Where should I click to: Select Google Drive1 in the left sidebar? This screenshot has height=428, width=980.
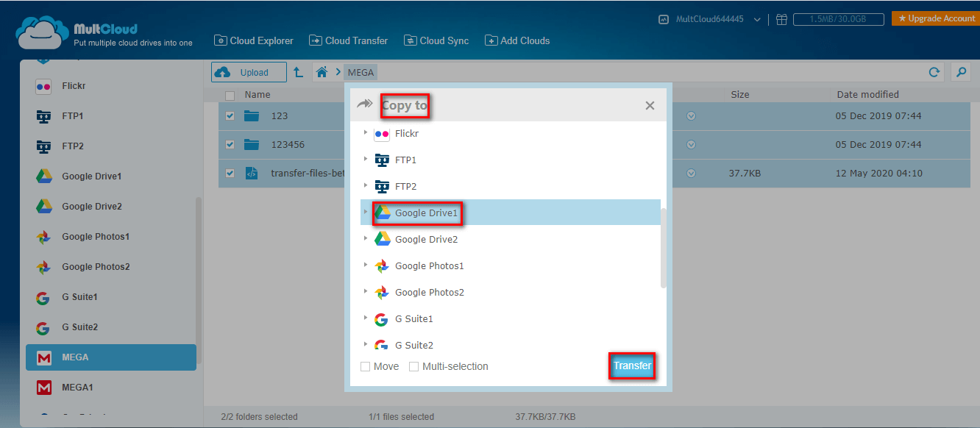[x=111, y=176]
